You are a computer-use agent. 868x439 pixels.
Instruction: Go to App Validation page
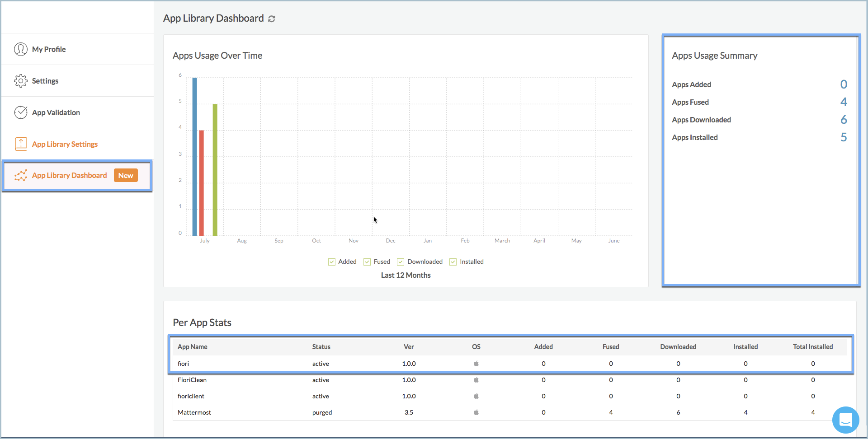point(77,112)
